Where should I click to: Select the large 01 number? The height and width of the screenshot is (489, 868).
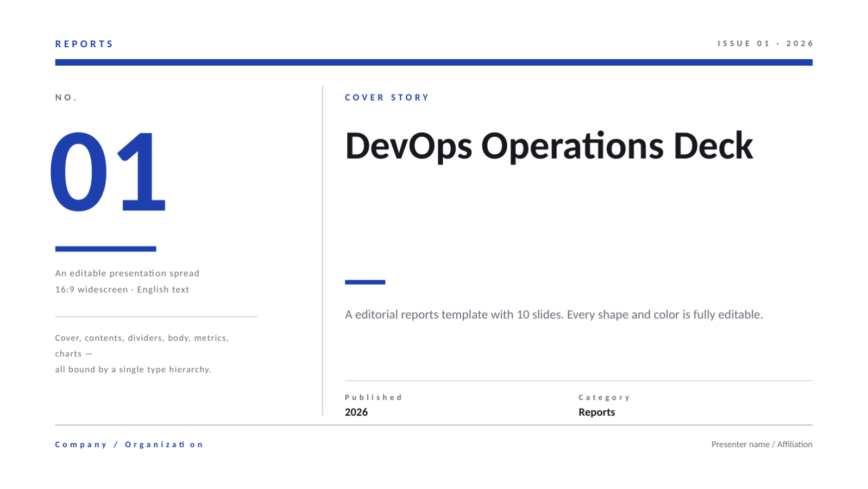(108, 172)
